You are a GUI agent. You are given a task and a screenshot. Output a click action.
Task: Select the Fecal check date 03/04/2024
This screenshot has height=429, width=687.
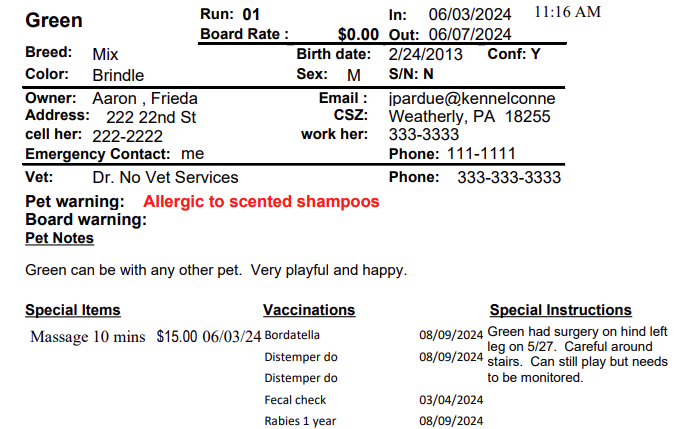451,400
